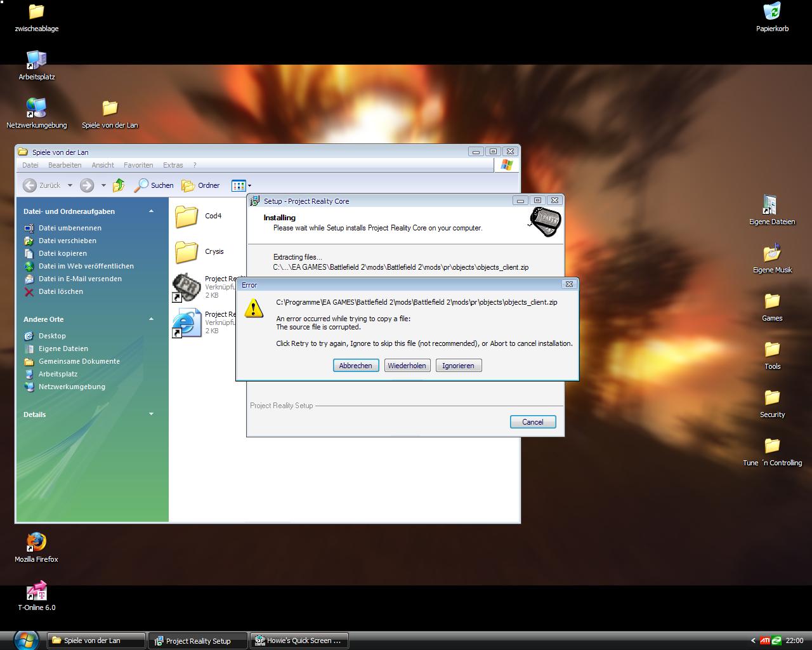Collapse the Andere Orte section

tap(151, 319)
